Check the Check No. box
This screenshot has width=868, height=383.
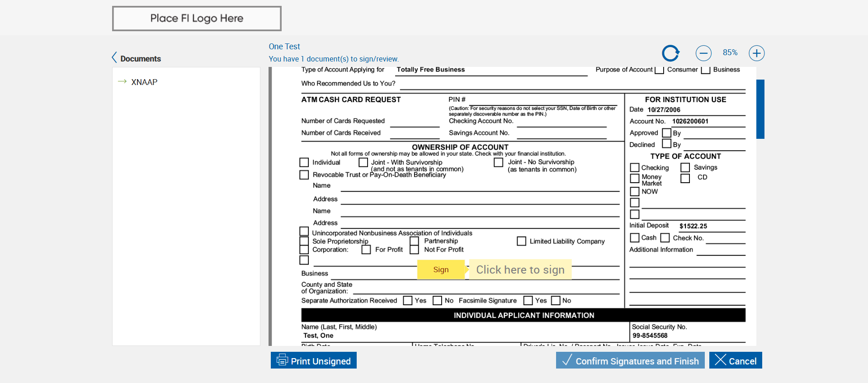pos(665,237)
